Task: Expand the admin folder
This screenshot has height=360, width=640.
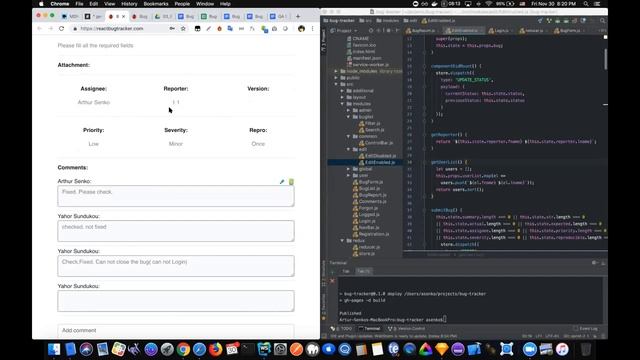Action: (348, 110)
